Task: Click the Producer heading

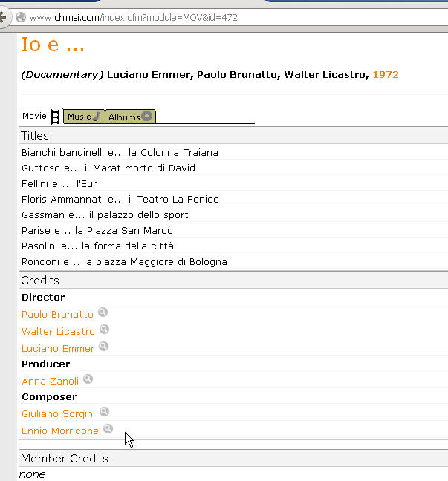Action: pos(46,364)
